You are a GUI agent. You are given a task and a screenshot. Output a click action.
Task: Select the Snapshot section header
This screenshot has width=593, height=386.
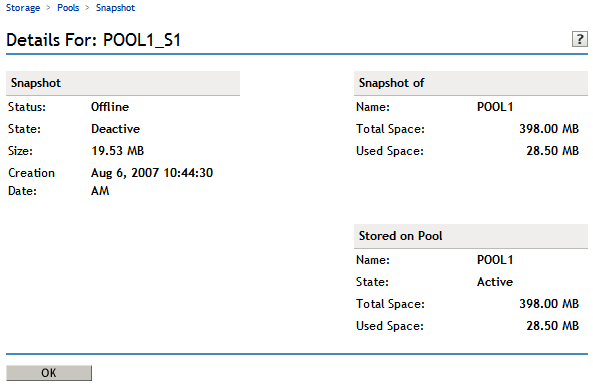(123, 83)
